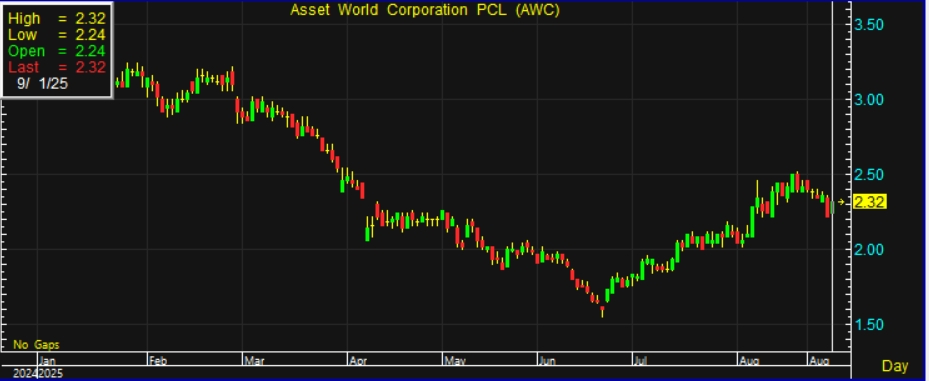Click the 2.50 price axis label
This screenshot has width=929, height=381.
[x=869, y=175]
